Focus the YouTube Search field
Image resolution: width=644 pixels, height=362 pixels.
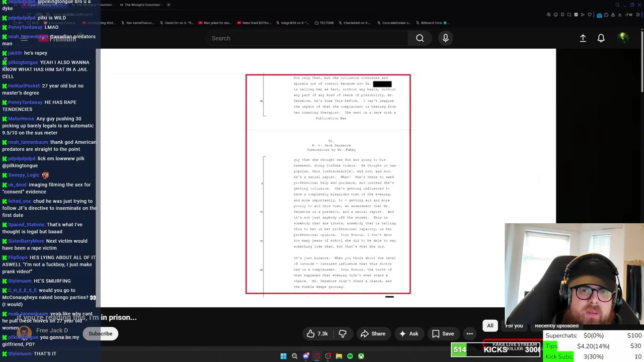307,38
